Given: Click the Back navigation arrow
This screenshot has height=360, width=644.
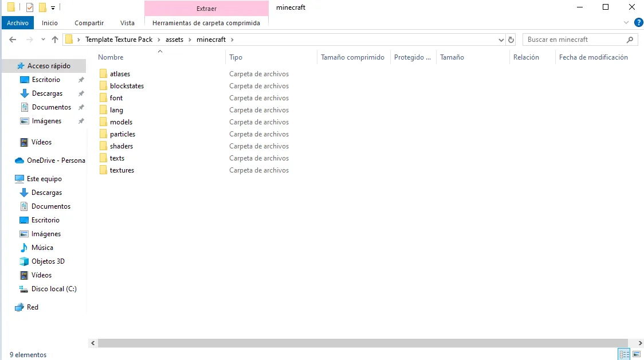Looking at the screenshot, I should point(13,40).
